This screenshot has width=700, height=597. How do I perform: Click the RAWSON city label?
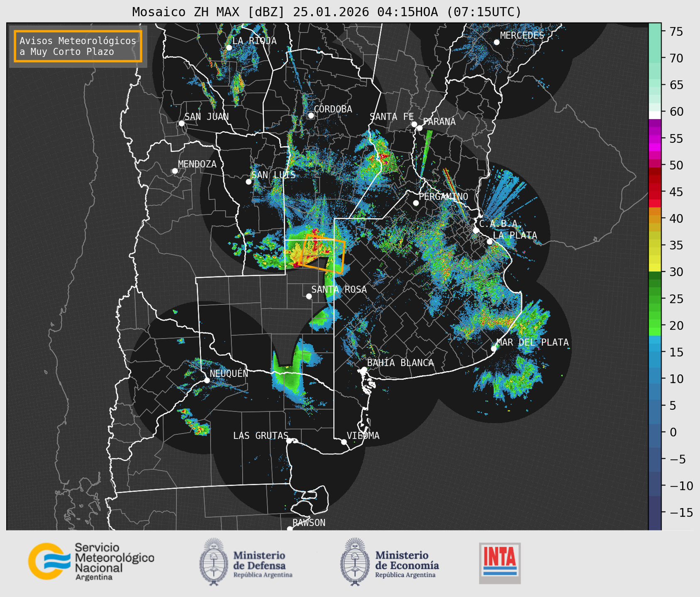point(309,523)
